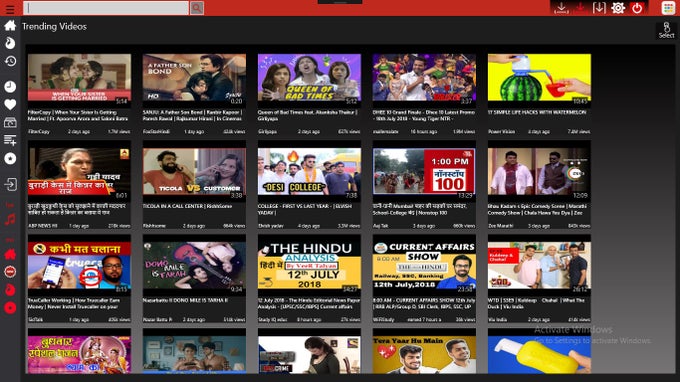Open The Hindu Analysis 12th July thumbnail
Image resolution: width=680 pixels, height=382 pixels.
pos(309,266)
